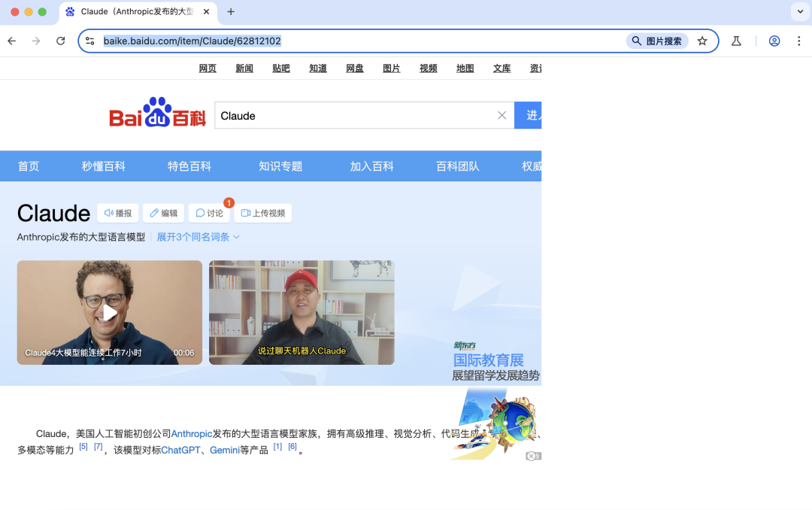Follow the Anthropic link in the summary
The width and height of the screenshot is (812, 510).
coord(192,434)
